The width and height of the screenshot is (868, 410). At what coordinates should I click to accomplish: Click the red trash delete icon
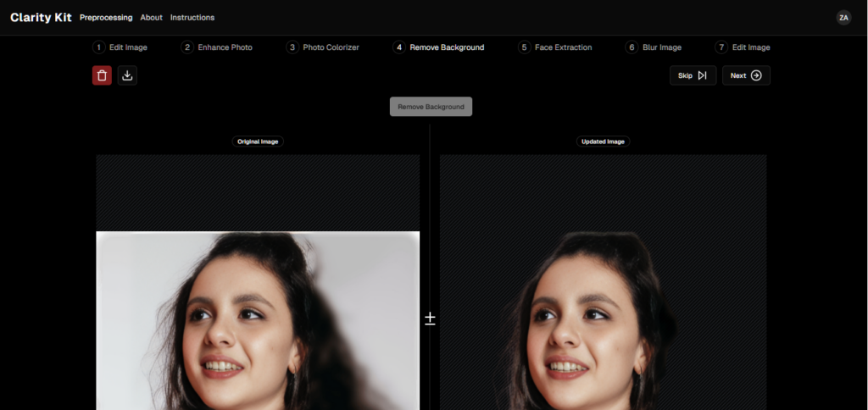coord(102,75)
